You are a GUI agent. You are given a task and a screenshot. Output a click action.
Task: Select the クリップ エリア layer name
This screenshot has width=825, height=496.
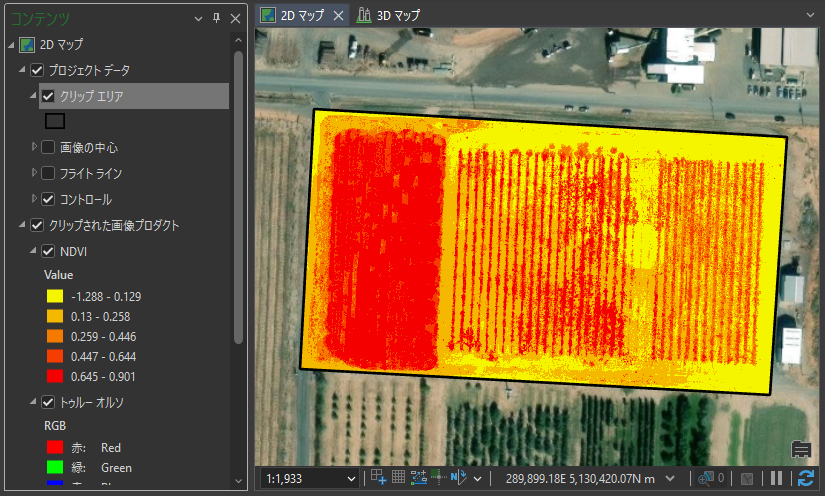pos(91,96)
